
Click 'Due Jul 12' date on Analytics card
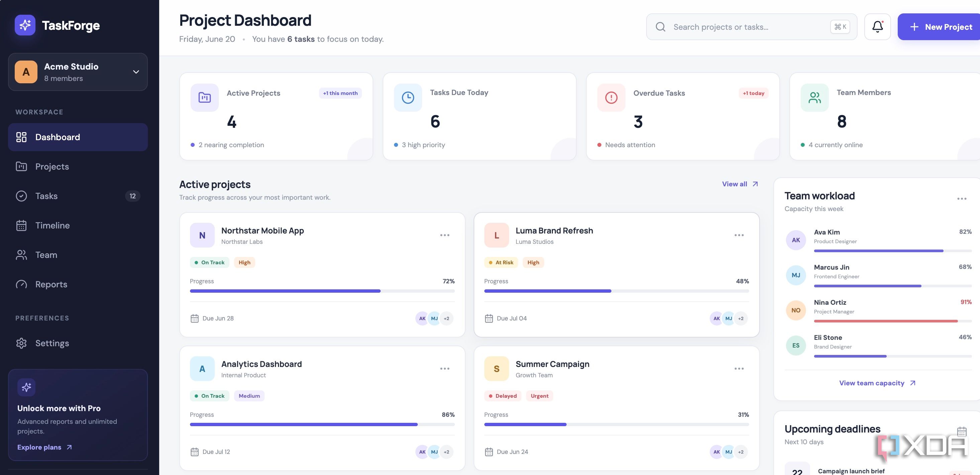[x=210, y=452]
